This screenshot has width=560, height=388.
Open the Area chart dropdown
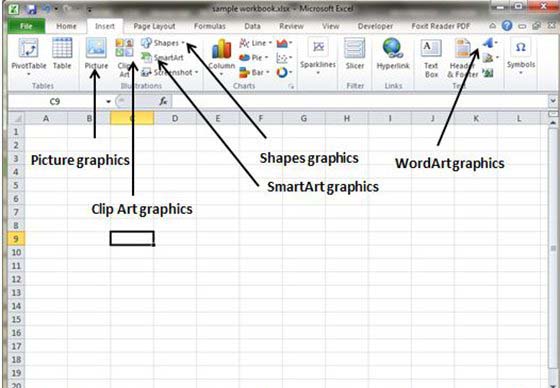[284, 43]
